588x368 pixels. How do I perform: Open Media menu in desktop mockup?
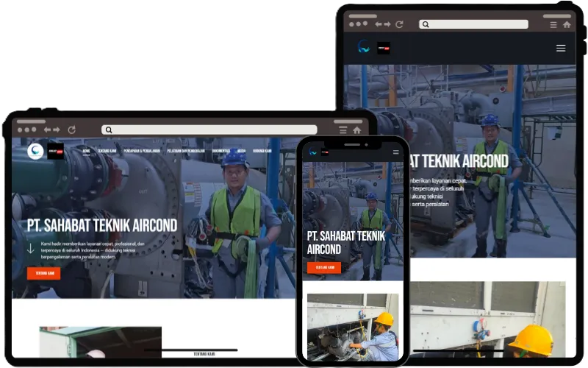242,151
